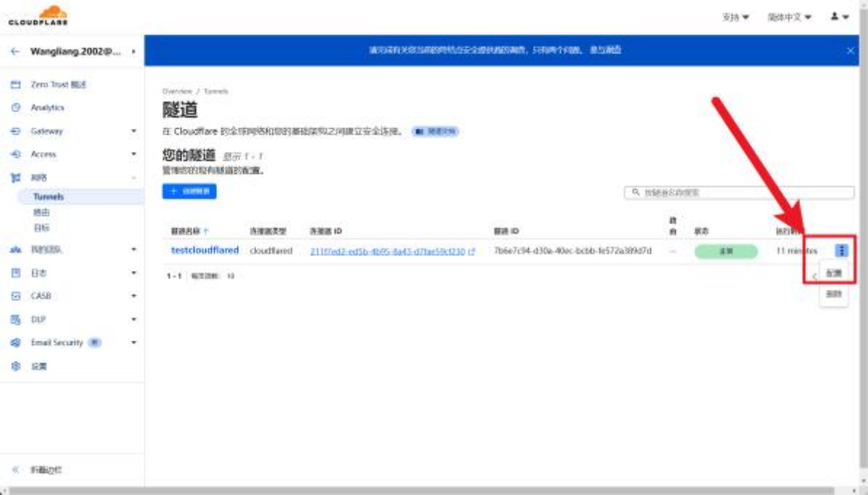Click the back arrow beside the account name

(x=15, y=52)
